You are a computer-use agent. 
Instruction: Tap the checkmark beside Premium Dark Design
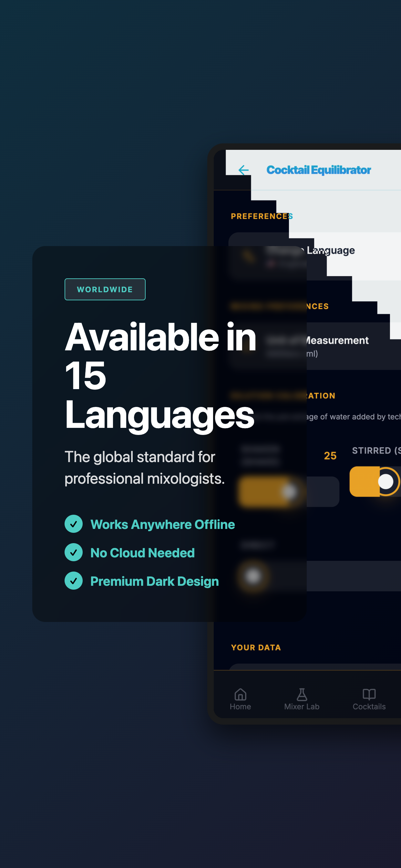[74, 581]
